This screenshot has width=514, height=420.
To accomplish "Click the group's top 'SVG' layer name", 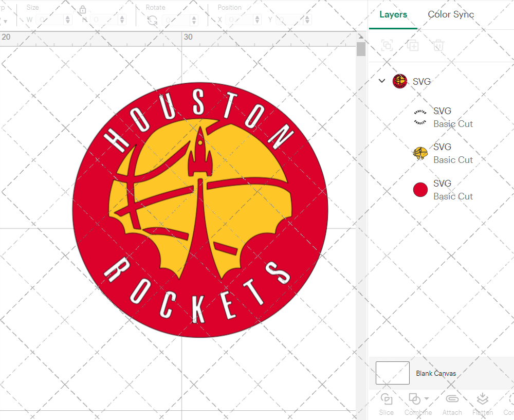I will point(421,82).
